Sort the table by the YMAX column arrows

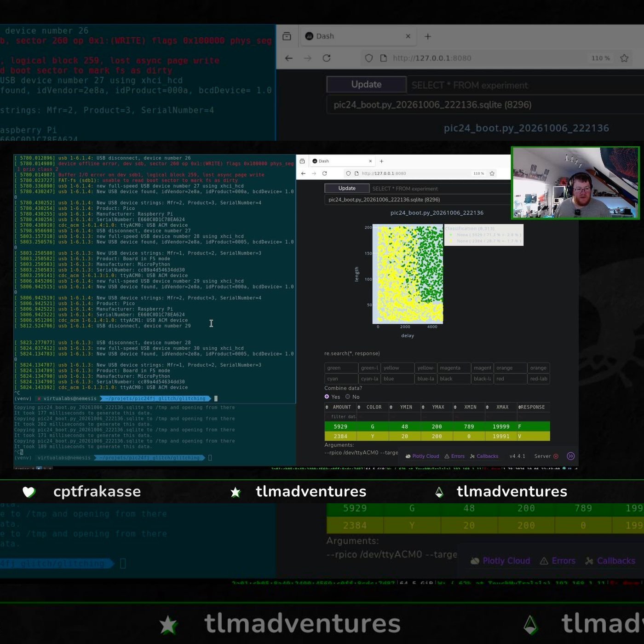(x=423, y=407)
